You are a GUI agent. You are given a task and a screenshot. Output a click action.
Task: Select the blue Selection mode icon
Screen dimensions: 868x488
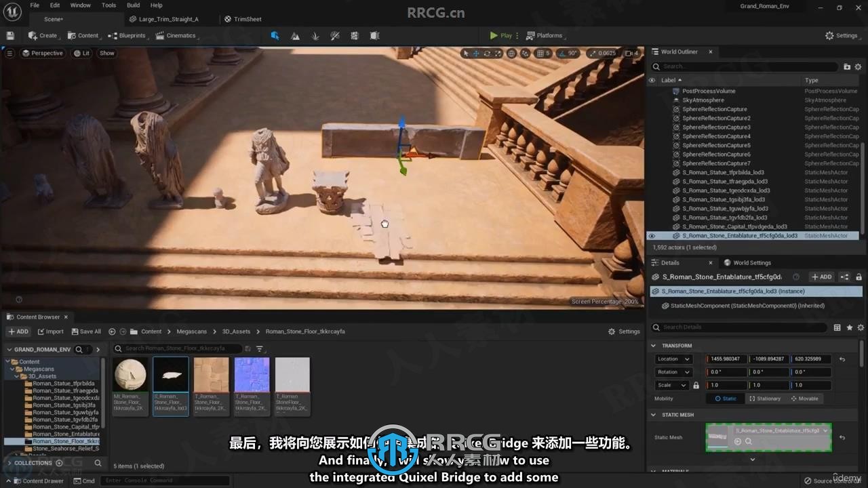coord(275,35)
